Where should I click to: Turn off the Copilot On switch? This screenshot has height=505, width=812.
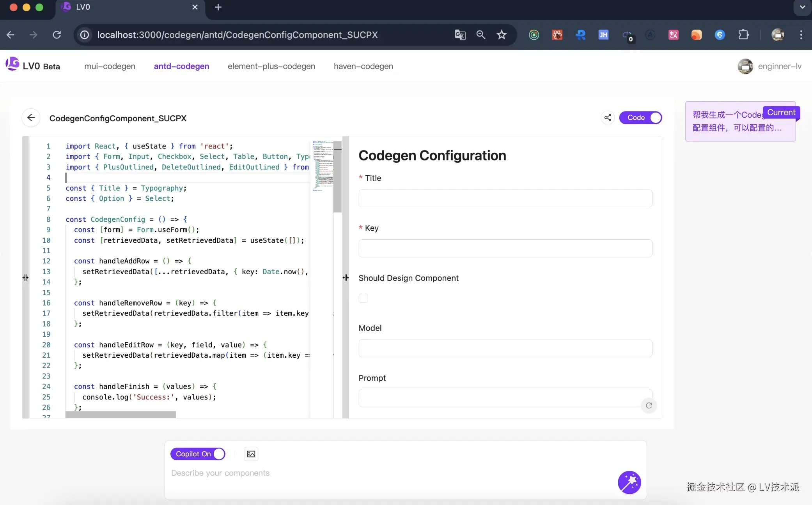[198, 454]
